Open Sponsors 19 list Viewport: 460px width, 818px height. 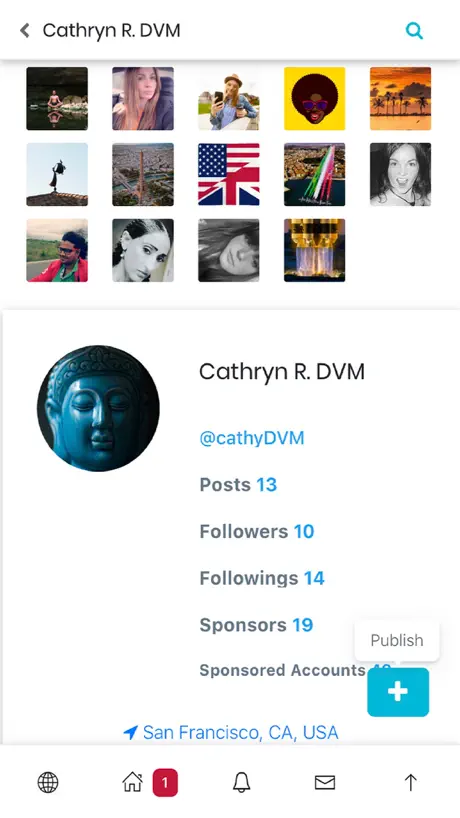coord(256,624)
